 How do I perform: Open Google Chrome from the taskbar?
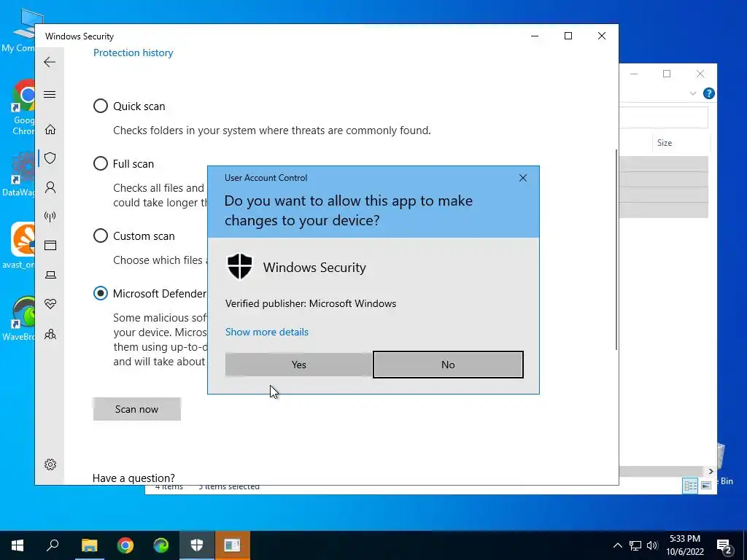[x=125, y=545]
